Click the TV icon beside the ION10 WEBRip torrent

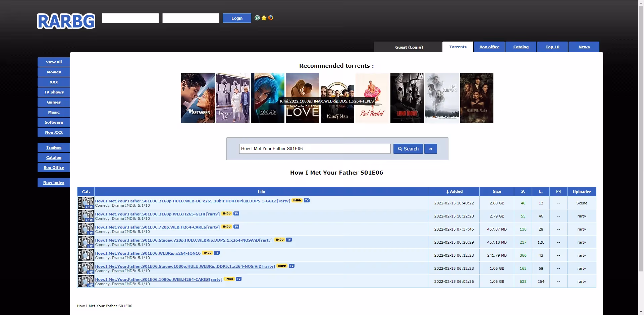(x=217, y=253)
